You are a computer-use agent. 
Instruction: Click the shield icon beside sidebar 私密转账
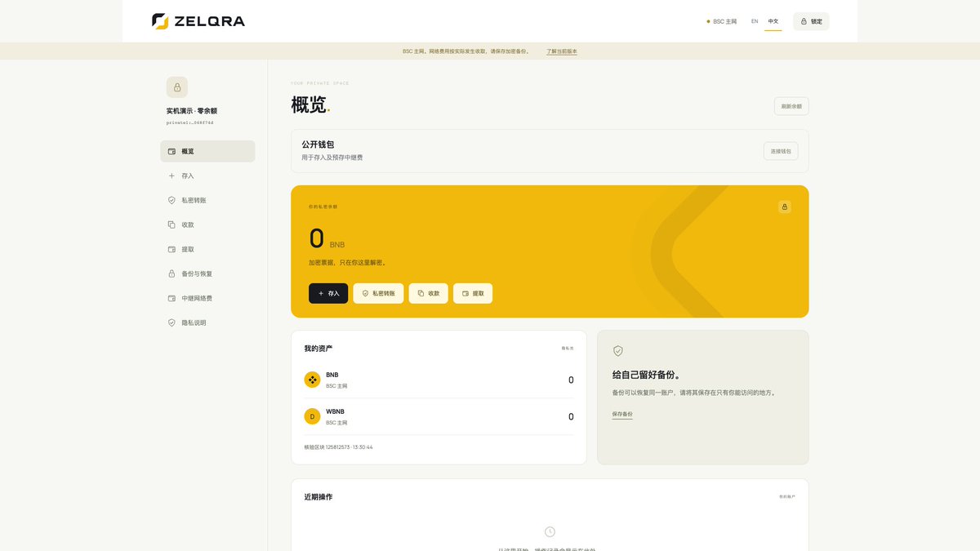point(171,200)
